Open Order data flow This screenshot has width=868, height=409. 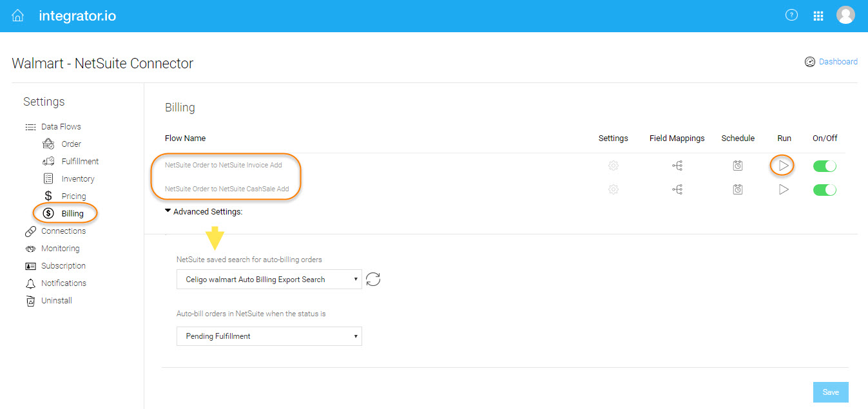72,144
